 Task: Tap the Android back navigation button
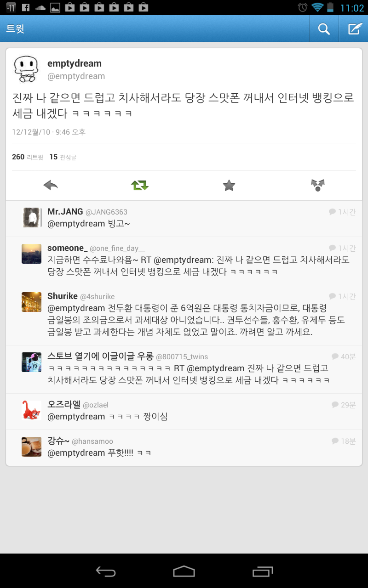[x=105, y=571]
